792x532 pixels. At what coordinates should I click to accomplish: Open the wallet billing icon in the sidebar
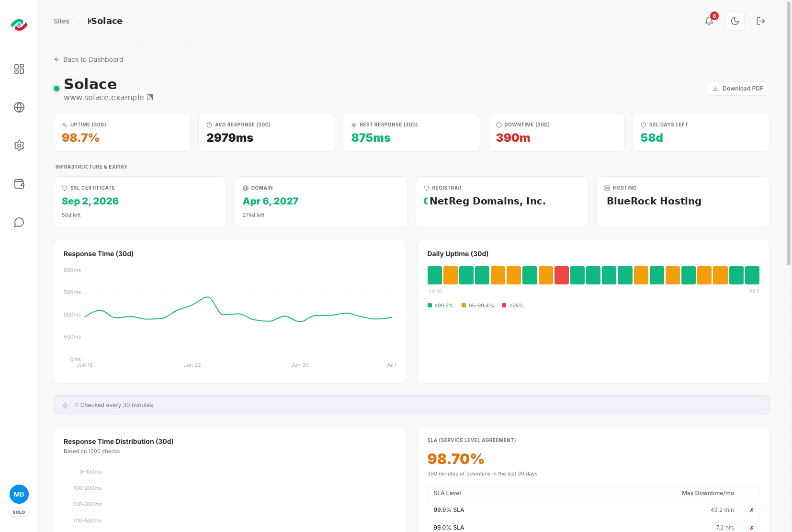(19, 184)
